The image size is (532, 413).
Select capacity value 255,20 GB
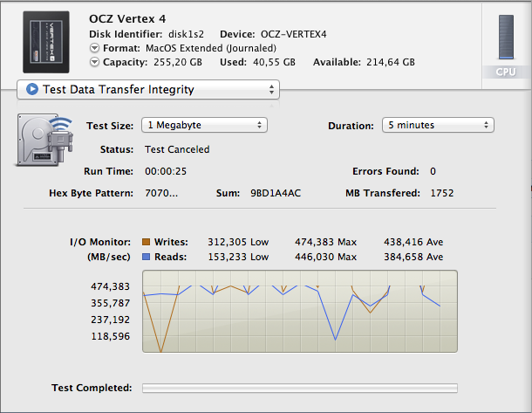click(x=178, y=62)
